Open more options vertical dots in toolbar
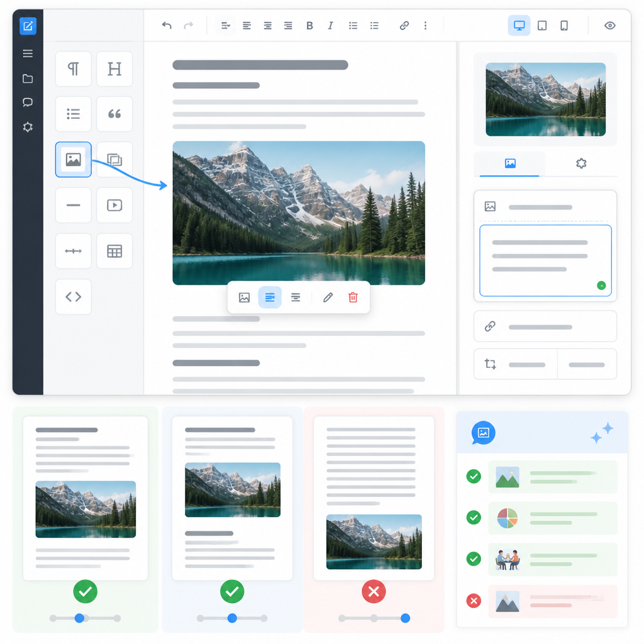 coord(426,25)
